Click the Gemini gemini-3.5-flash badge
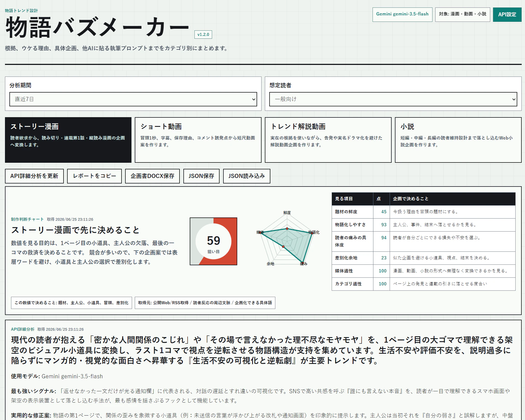 pyautogui.click(x=402, y=14)
